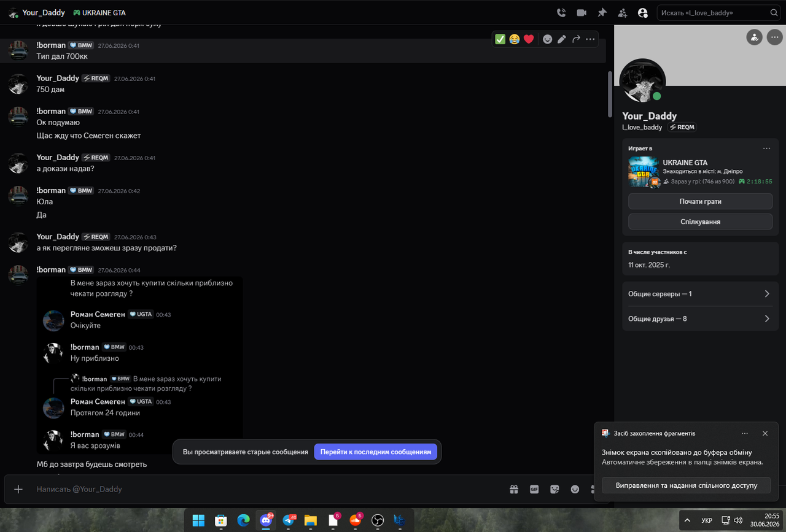
Task: Click the UKRAINE GTA status in the header
Action: [99, 12]
